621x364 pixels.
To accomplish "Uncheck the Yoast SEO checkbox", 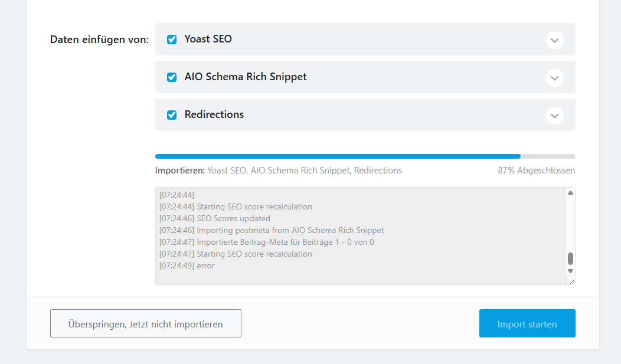I will pyautogui.click(x=172, y=40).
